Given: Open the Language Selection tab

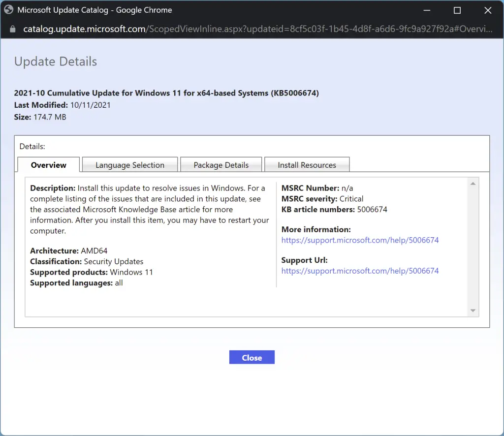Looking at the screenshot, I should [x=129, y=165].
